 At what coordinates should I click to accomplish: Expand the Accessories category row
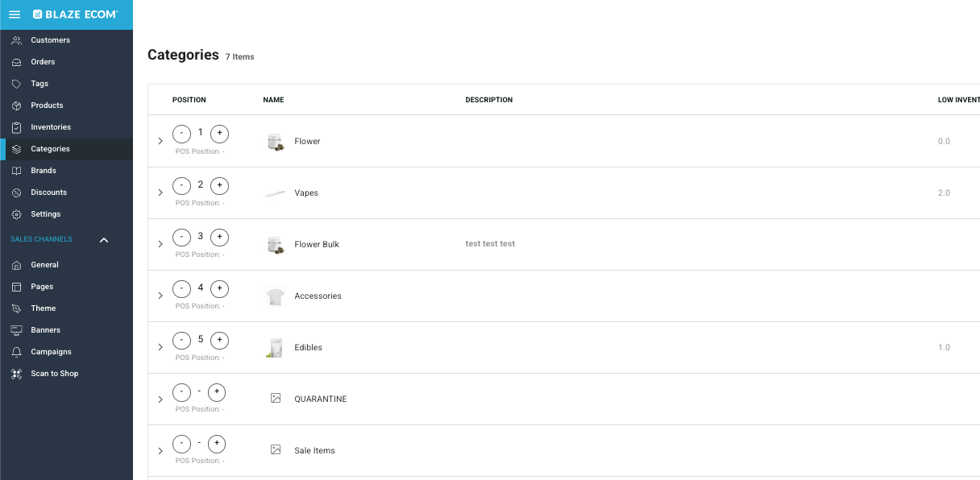tap(160, 296)
